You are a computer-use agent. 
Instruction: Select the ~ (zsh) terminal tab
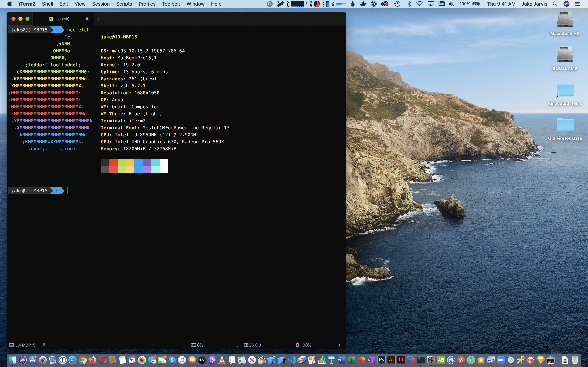63,19
